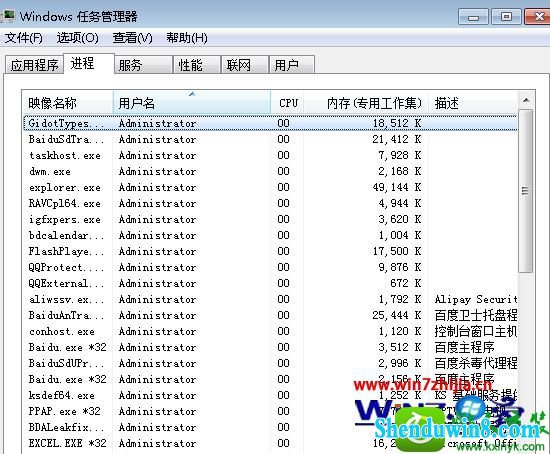Sort by 内存(专用工作集) column header

pyautogui.click(x=366, y=103)
